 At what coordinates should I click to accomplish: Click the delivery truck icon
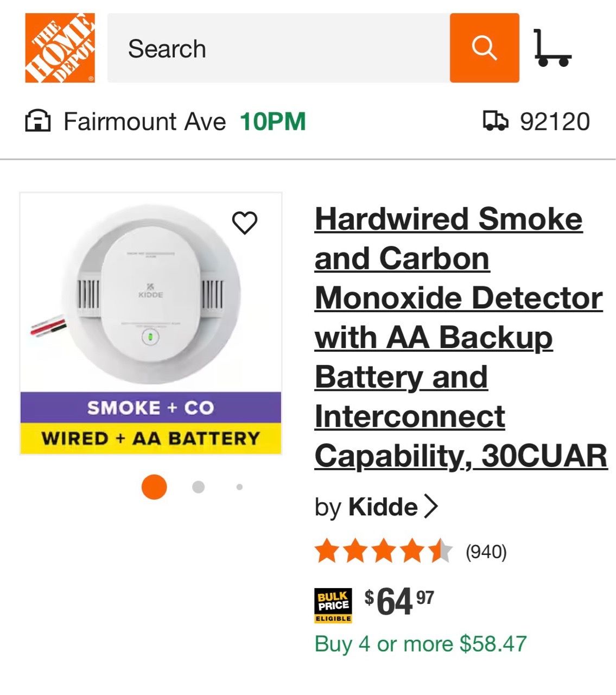[x=496, y=121]
